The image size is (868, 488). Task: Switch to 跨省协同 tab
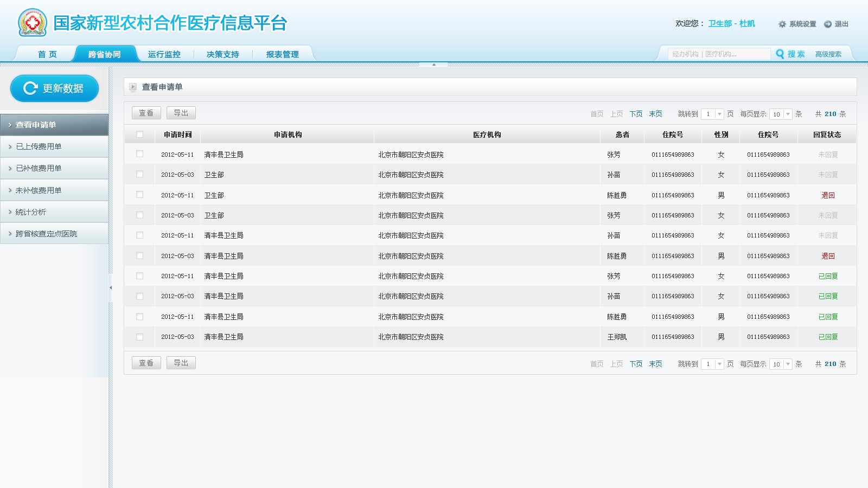(x=104, y=54)
